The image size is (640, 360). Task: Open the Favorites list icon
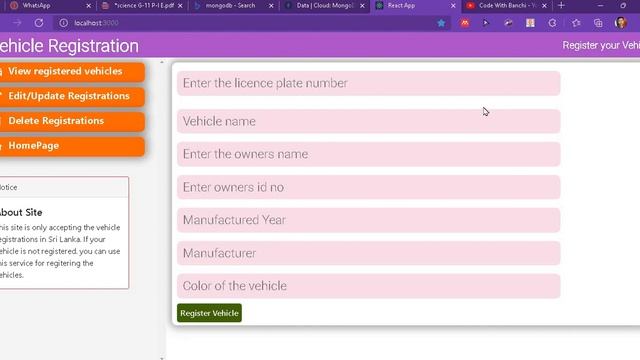[576, 23]
